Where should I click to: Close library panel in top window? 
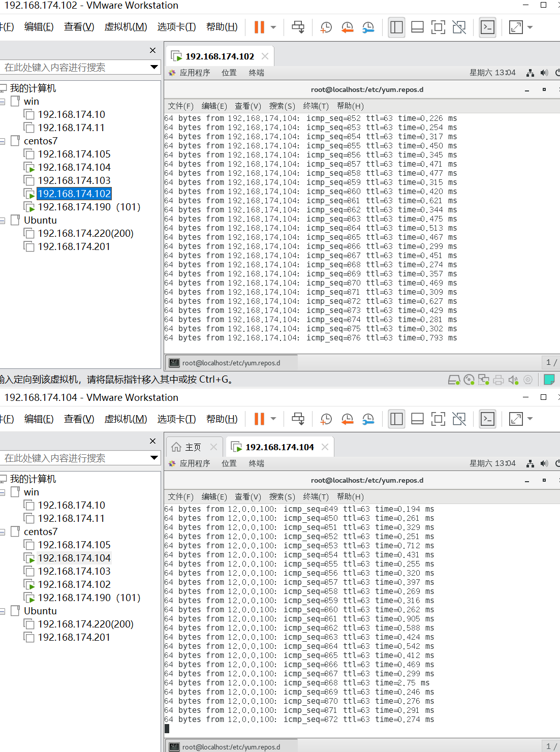[152, 50]
